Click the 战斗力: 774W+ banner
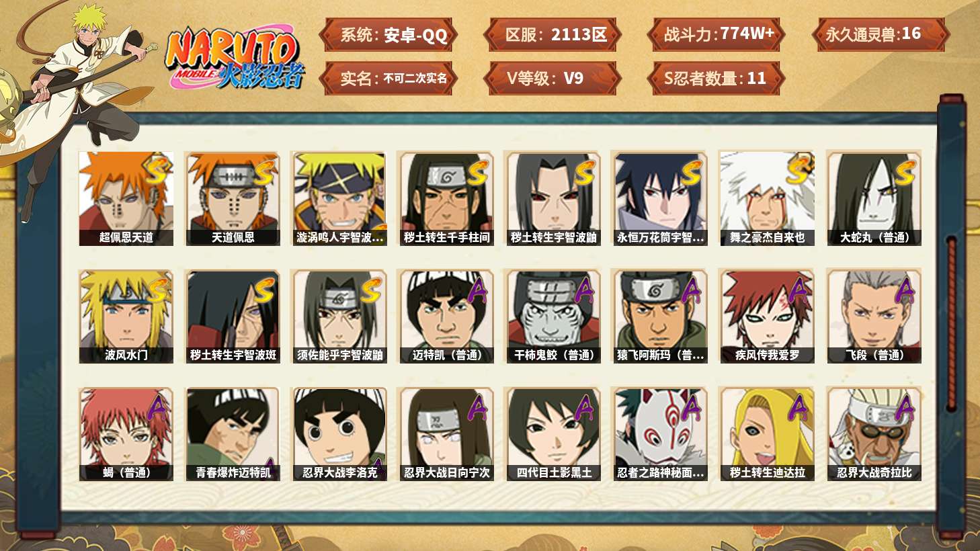This screenshot has width=980, height=551. [717, 35]
